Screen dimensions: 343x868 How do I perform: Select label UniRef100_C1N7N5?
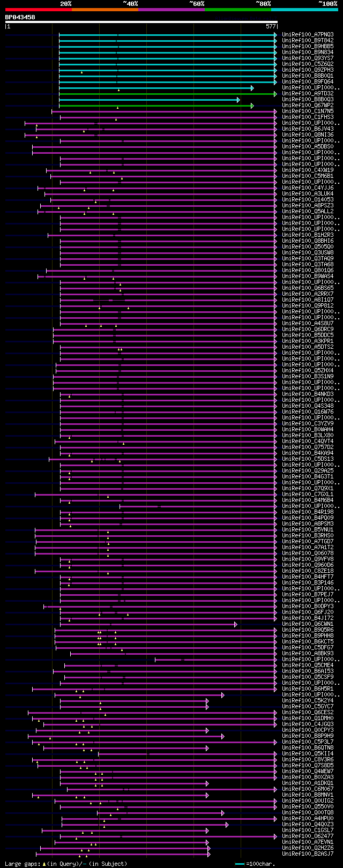click(308, 111)
